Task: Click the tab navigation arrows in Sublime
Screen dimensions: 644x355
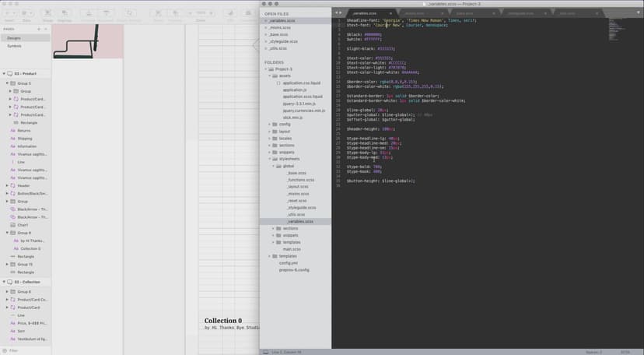Action: pyautogui.click(x=338, y=13)
